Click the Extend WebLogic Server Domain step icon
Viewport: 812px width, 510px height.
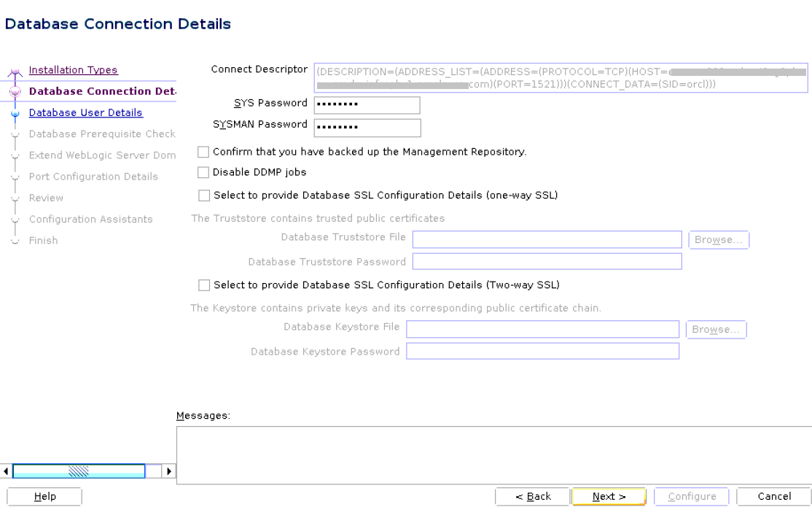click(15, 155)
